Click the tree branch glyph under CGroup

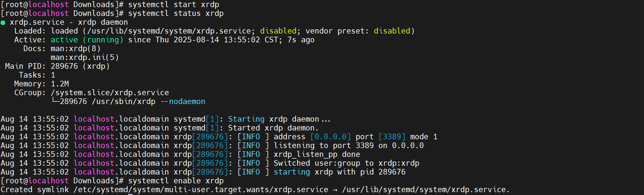(x=55, y=101)
